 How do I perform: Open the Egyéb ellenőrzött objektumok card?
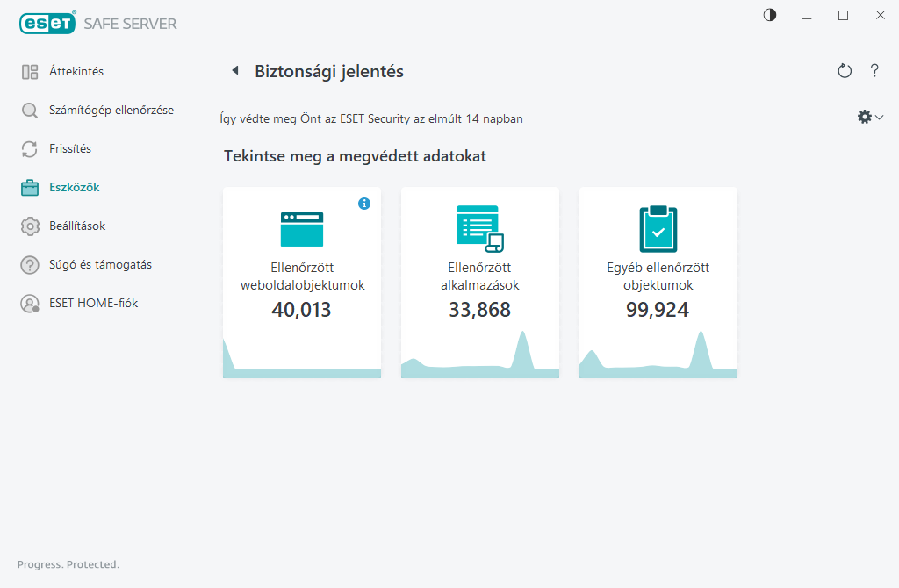coord(658,283)
